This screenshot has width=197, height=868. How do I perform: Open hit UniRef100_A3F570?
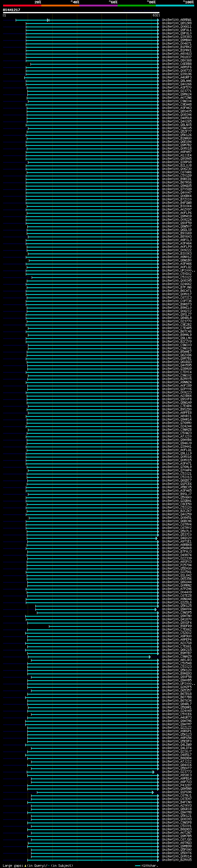pos(176,88)
